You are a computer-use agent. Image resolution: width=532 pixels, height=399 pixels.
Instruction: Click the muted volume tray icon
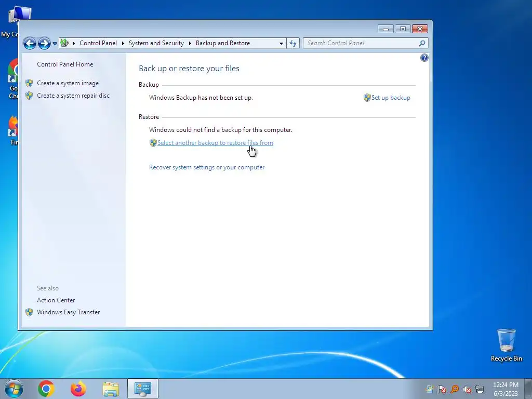coord(467,389)
